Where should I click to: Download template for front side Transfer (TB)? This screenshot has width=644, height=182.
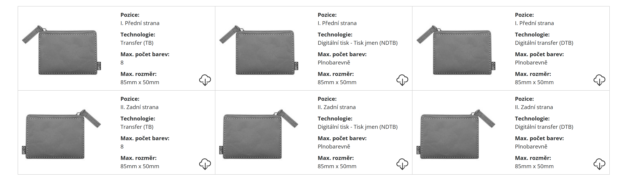205,80
